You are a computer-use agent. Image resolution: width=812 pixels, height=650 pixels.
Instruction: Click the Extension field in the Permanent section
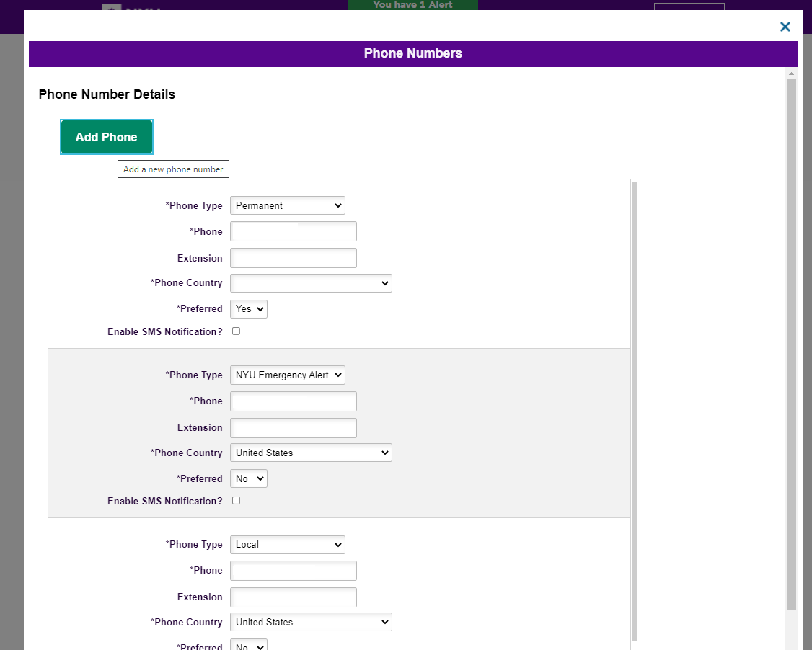[x=293, y=258]
